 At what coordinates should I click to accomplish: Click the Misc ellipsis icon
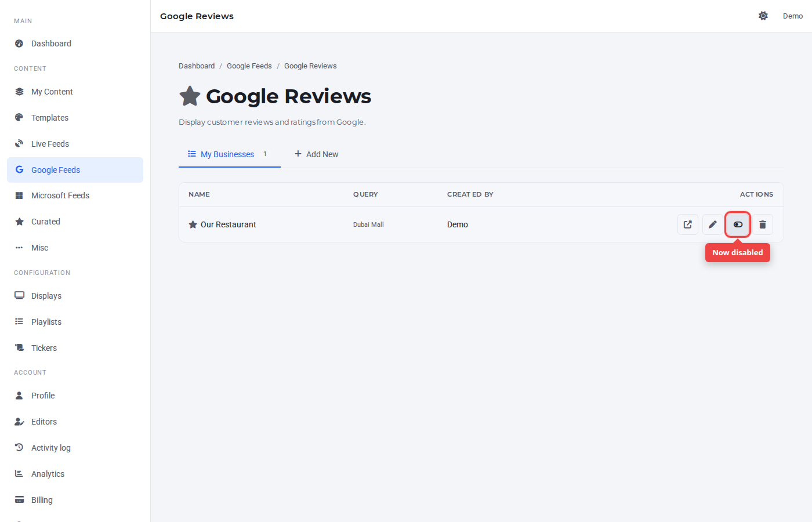(x=19, y=248)
